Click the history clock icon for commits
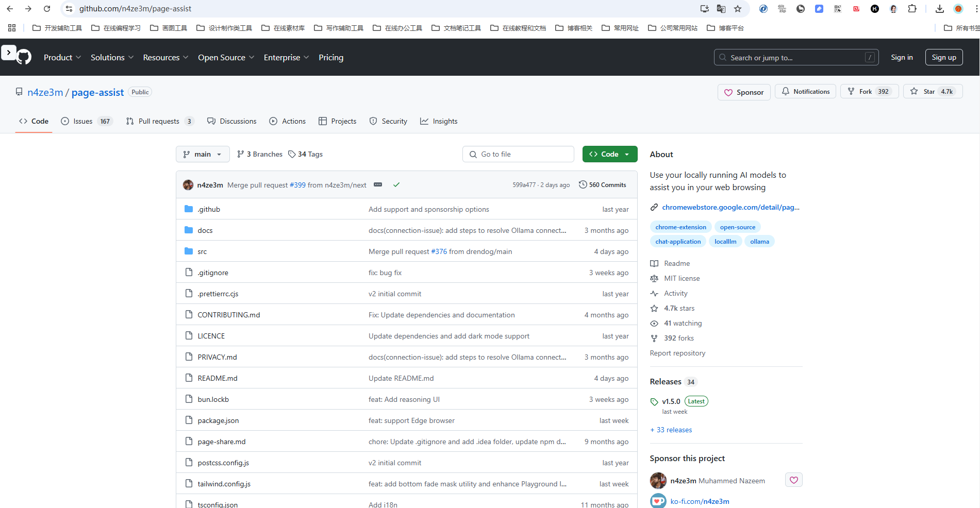The image size is (980, 508). tap(583, 184)
